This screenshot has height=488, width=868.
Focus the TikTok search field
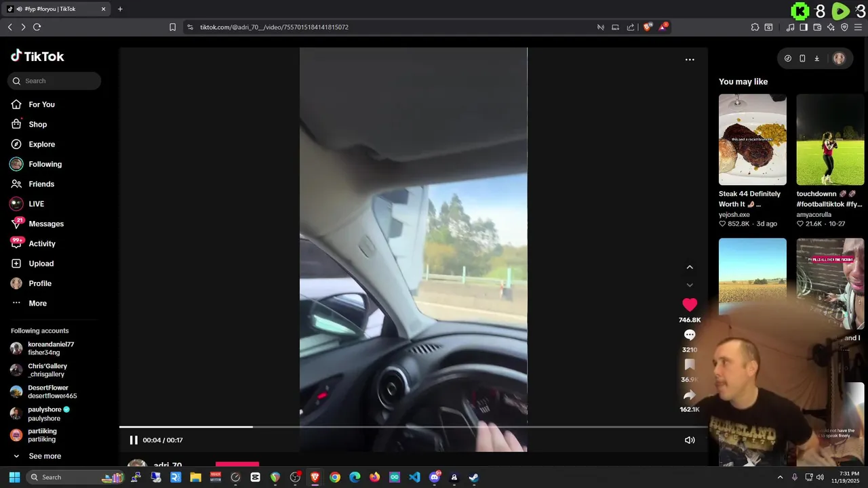coord(54,81)
